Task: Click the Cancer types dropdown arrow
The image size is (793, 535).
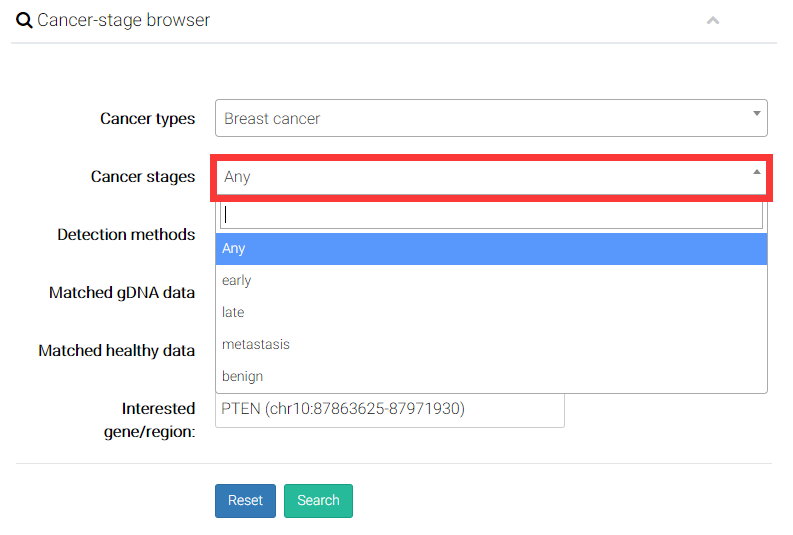Action: click(x=757, y=114)
